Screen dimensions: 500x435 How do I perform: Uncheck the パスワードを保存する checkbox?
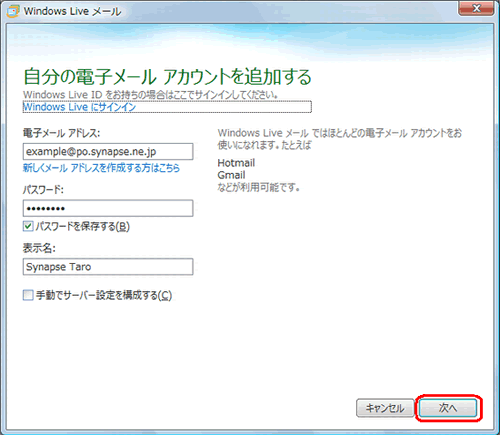pos(28,226)
